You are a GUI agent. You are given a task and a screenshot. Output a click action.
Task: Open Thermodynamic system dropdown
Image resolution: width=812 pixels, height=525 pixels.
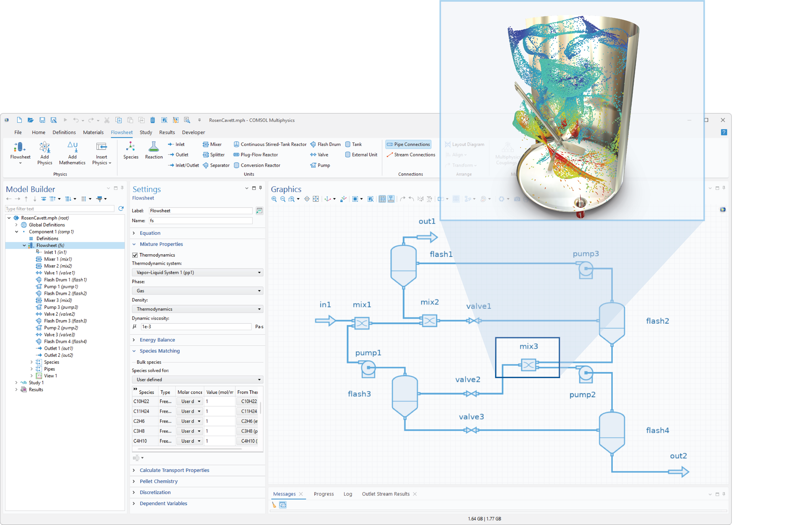tap(198, 272)
